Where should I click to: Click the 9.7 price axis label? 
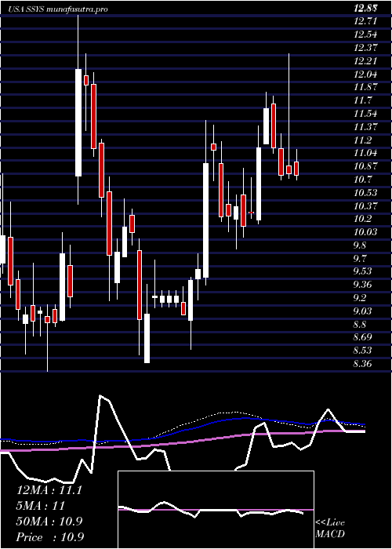(360, 258)
